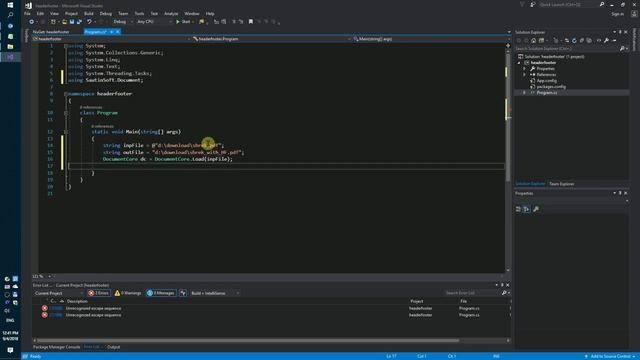Open the Debug configuration dropdown
This screenshot has width=640, height=360.
122,22
